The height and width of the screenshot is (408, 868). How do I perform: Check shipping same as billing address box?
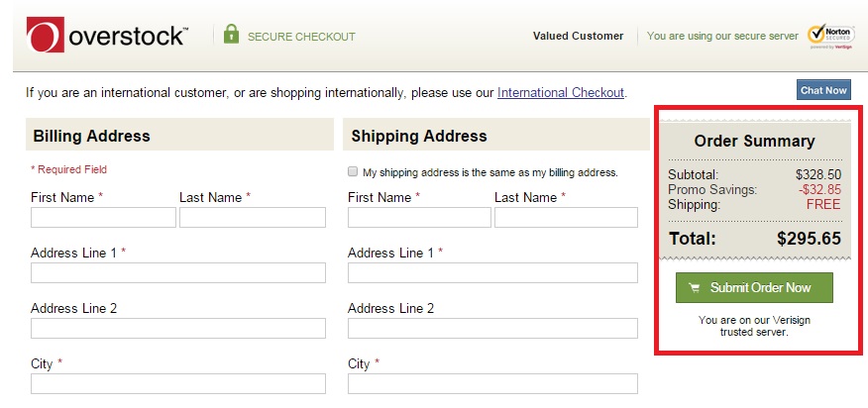pyautogui.click(x=353, y=171)
